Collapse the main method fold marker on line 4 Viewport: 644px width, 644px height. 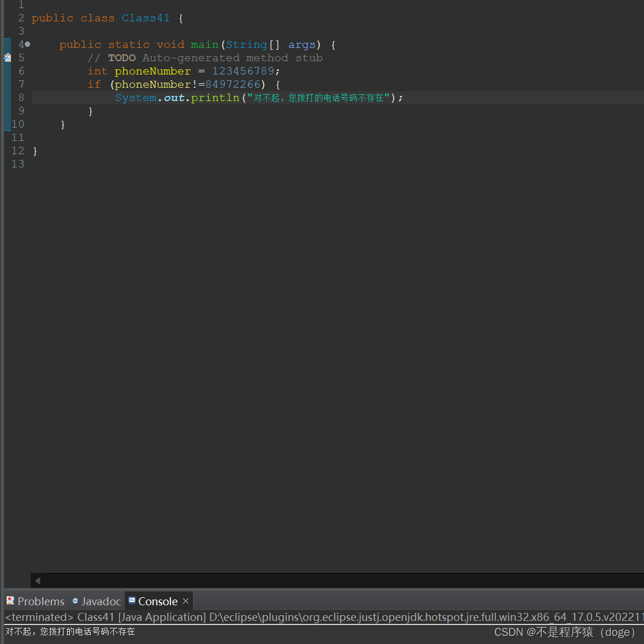28,44
